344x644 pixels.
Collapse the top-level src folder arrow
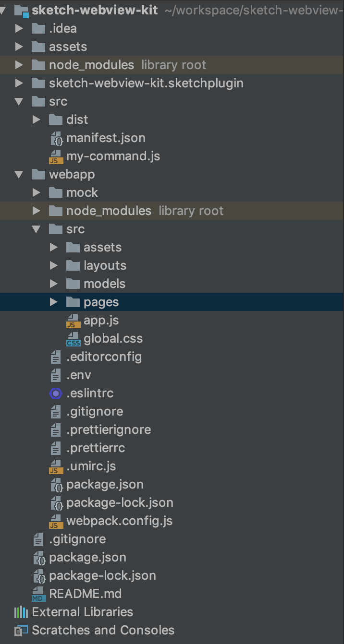point(19,101)
